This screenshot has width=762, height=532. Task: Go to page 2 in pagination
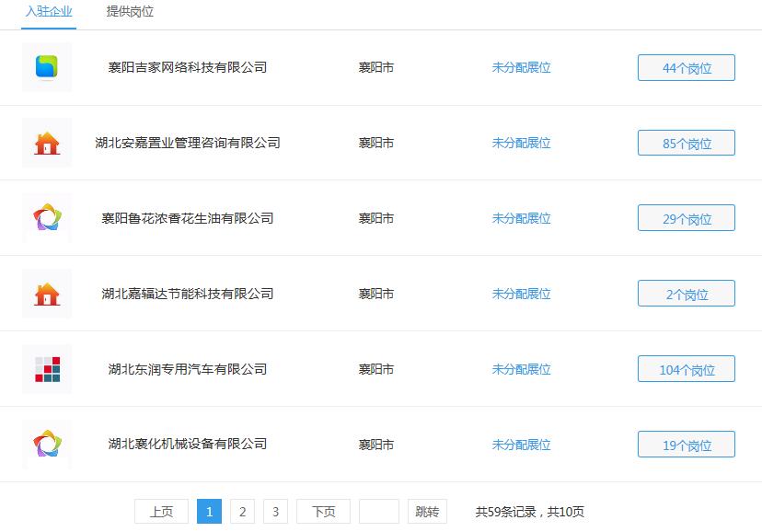242,511
